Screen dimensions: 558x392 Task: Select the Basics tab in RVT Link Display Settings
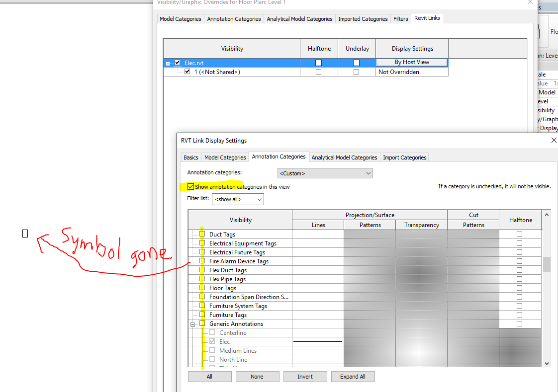(x=190, y=157)
